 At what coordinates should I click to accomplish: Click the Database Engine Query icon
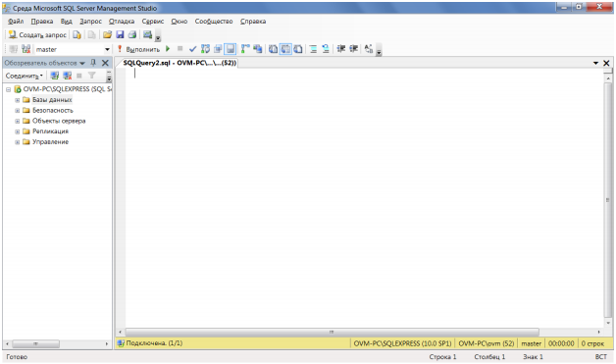(77, 35)
